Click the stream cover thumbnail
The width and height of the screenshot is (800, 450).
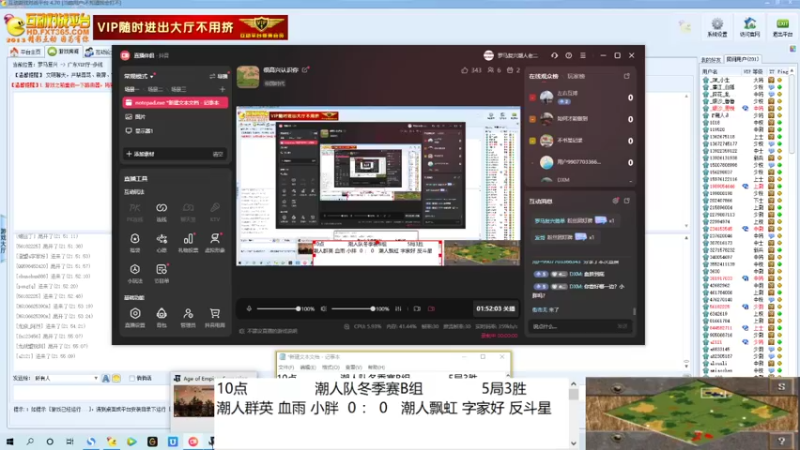pyautogui.click(x=248, y=77)
